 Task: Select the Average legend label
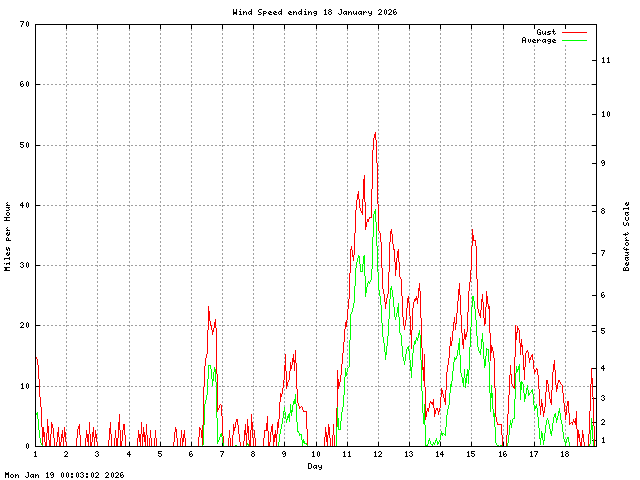coord(539,40)
